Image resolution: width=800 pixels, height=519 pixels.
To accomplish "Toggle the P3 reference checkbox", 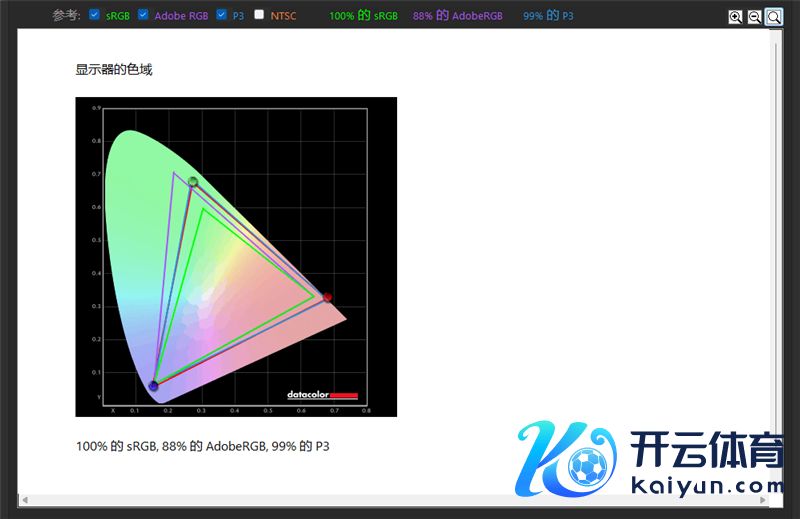I will 221,15.
